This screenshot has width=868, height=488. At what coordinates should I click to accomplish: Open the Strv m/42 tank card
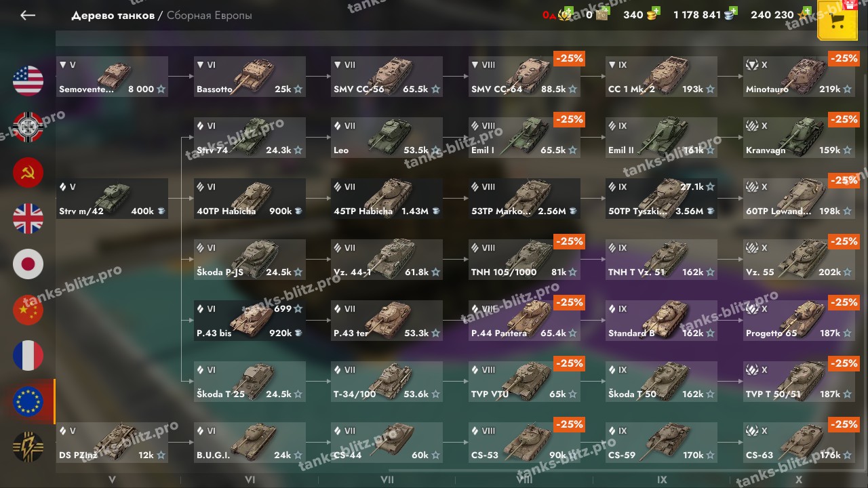[x=112, y=198]
